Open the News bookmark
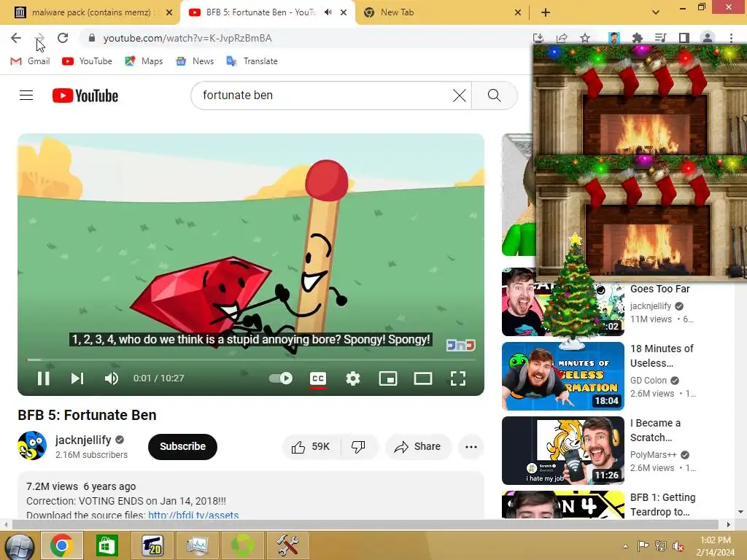Viewport: 747px width, 560px height. pyautogui.click(x=195, y=61)
